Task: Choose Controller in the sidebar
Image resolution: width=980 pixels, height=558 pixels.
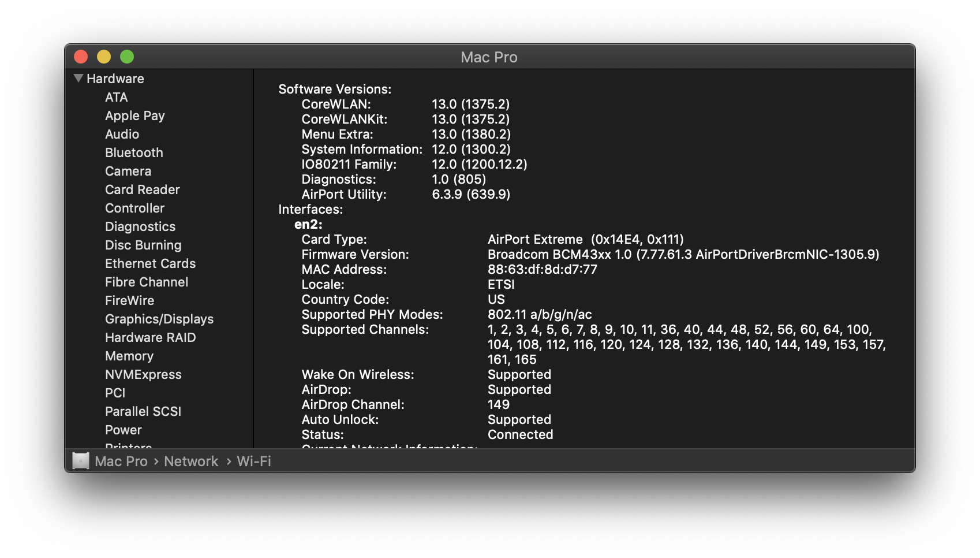Action: tap(135, 208)
